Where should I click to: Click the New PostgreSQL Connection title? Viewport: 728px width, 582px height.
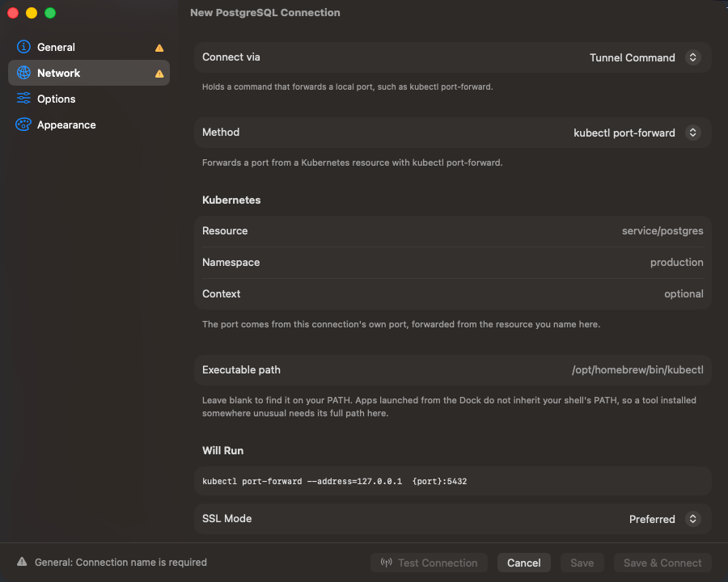pyautogui.click(x=265, y=13)
